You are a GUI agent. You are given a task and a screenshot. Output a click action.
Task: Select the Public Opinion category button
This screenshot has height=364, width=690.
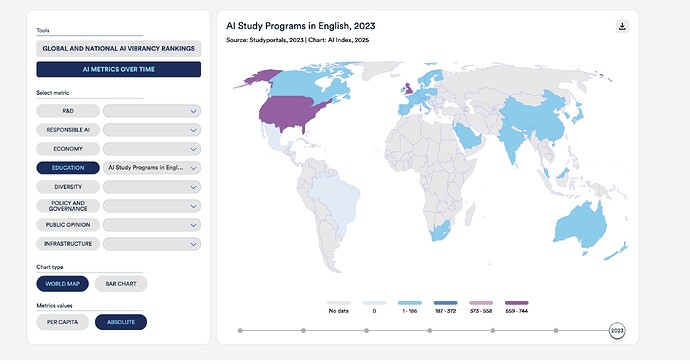pyautogui.click(x=68, y=225)
